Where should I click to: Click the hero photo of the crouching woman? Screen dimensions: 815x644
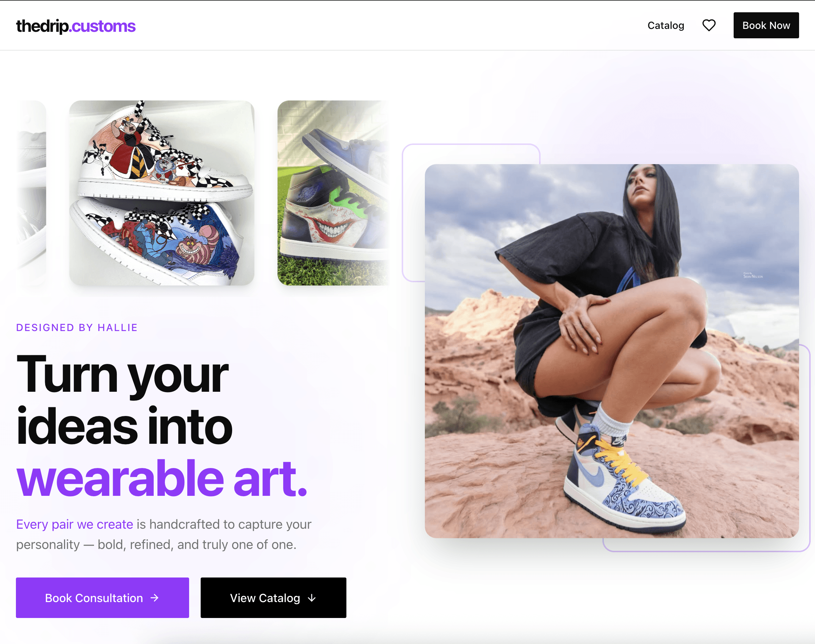click(612, 351)
